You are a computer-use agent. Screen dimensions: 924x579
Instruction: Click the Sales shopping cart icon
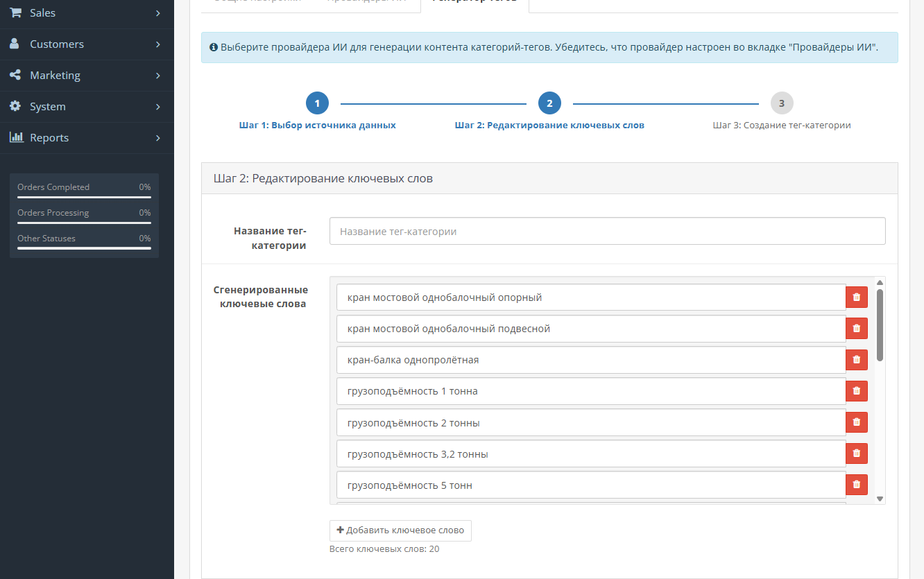15,12
